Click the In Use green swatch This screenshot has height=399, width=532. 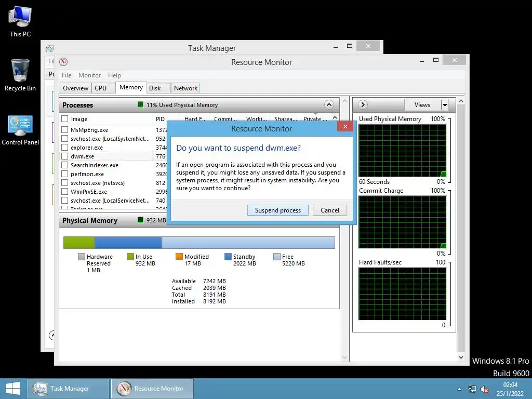tap(130, 257)
